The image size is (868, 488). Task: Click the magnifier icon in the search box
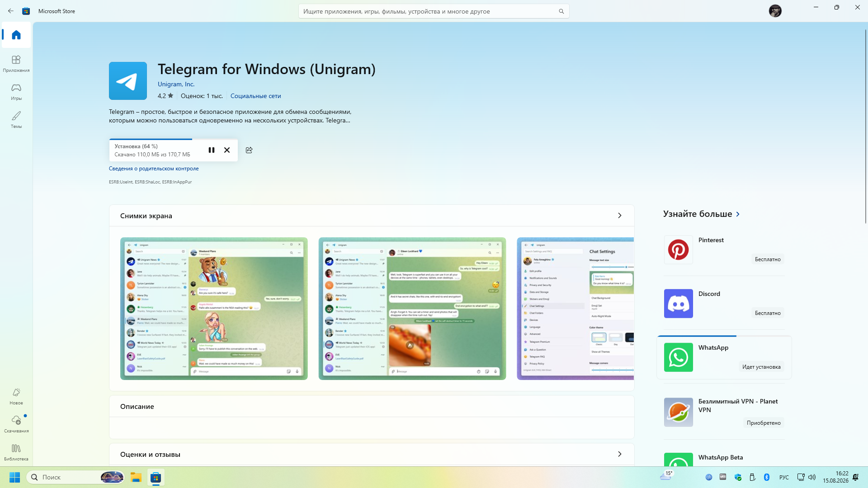(561, 11)
